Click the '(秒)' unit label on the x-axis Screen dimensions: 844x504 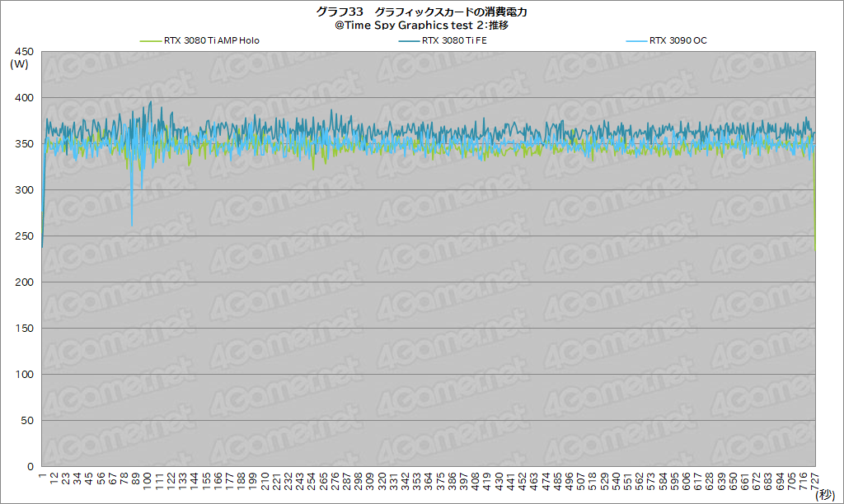(x=824, y=494)
